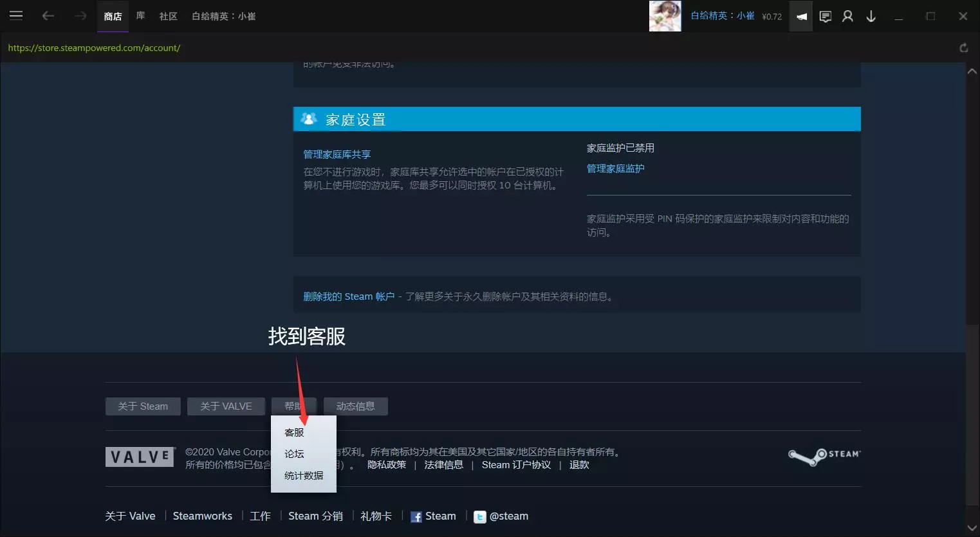Open the @steam Twitter text link
The width and height of the screenshot is (980, 537).
(x=509, y=516)
